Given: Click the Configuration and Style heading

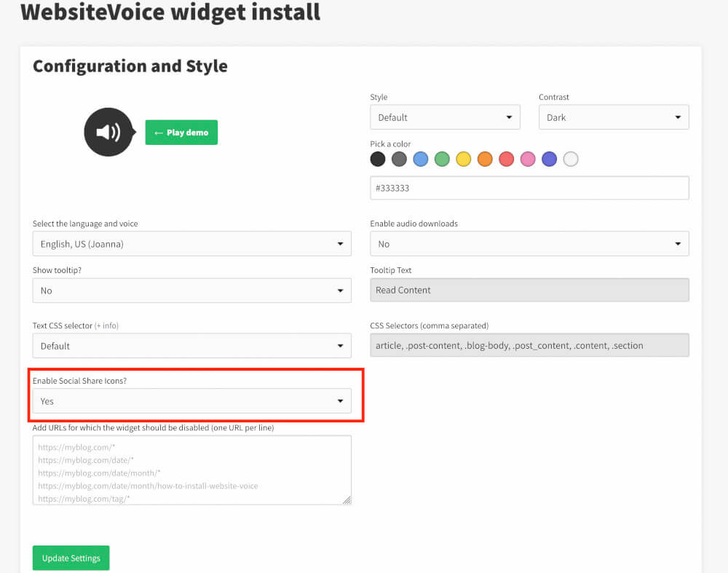Looking at the screenshot, I should (x=130, y=66).
